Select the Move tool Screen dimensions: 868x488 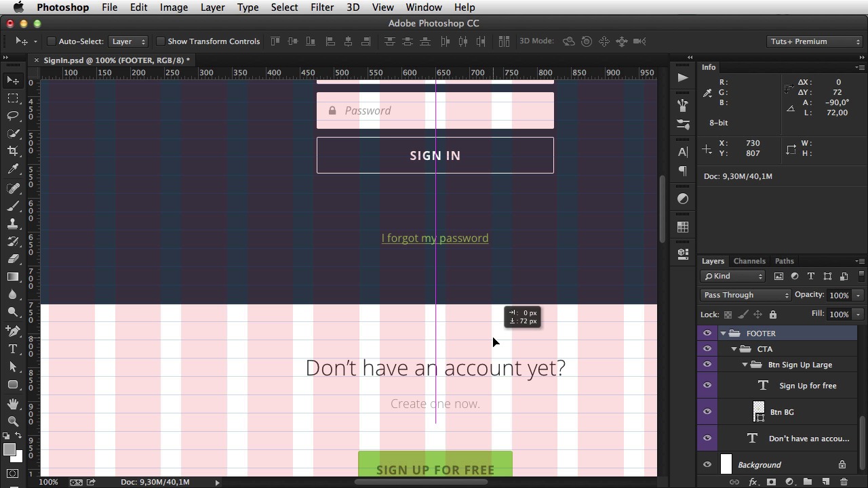coord(13,81)
